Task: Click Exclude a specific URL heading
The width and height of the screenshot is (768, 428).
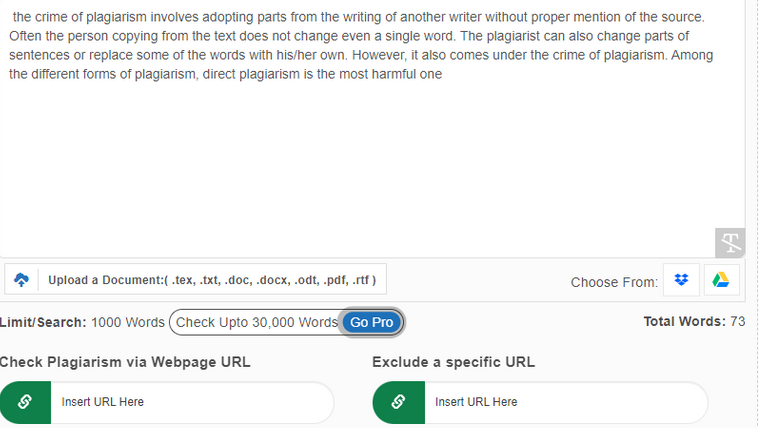Action: pyautogui.click(x=454, y=362)
